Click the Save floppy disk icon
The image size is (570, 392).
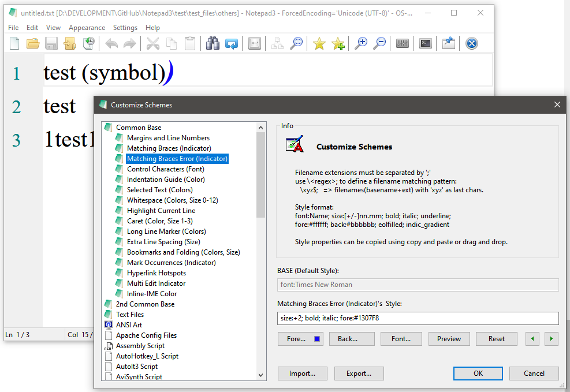pos(51,44)
